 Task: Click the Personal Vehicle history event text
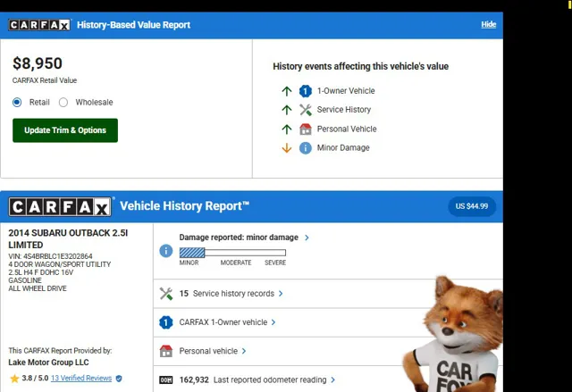click(x=347, y=129)
